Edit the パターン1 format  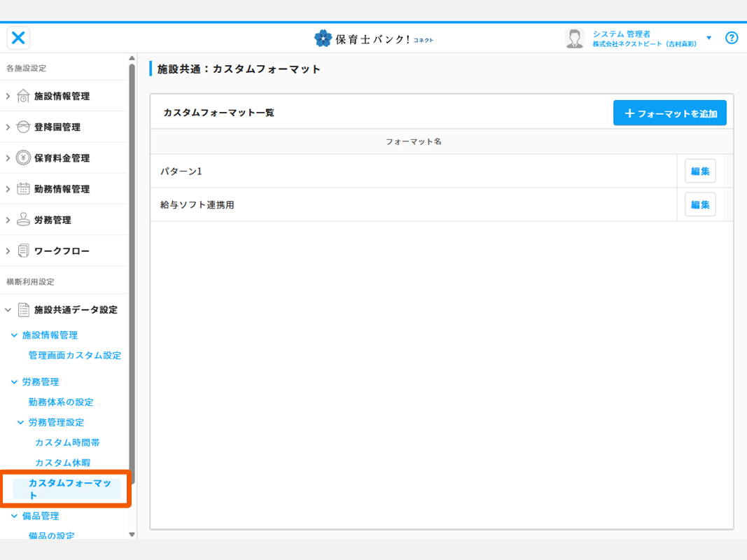pos(699,171)
